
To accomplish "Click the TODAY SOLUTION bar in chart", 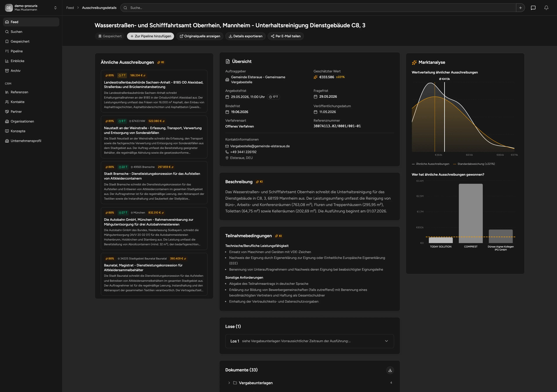I will point(441,240).
